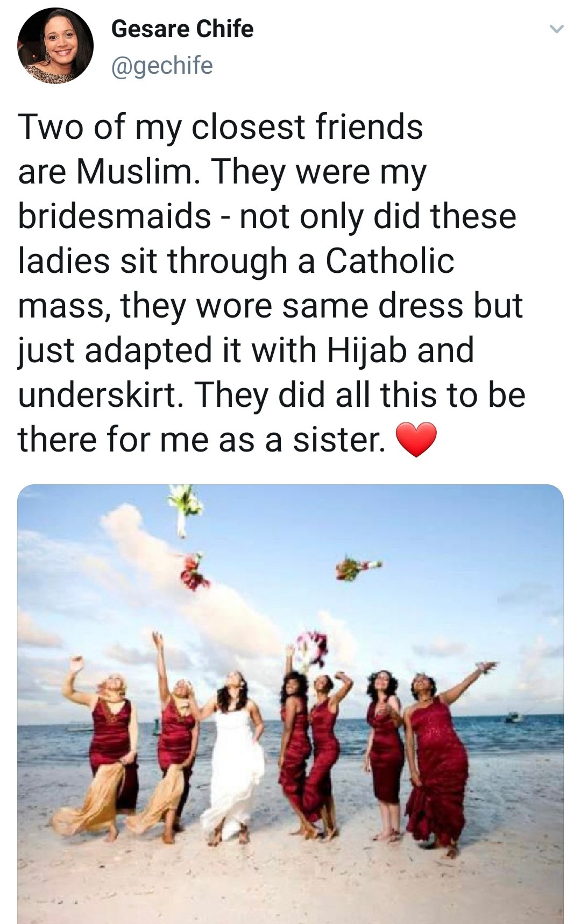This screenshot has width=581, height=924.
Task: Click the red heart emoji
Action: 415,439
